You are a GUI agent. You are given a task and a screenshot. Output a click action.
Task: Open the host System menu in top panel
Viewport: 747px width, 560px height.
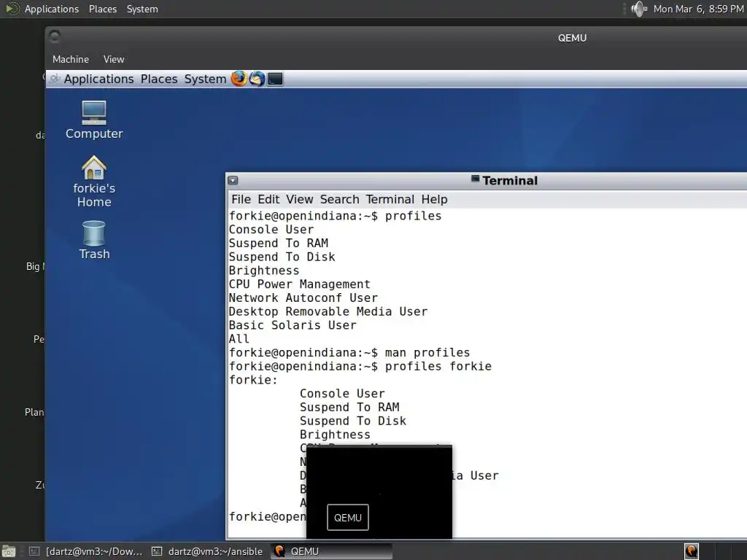point(142,9)
